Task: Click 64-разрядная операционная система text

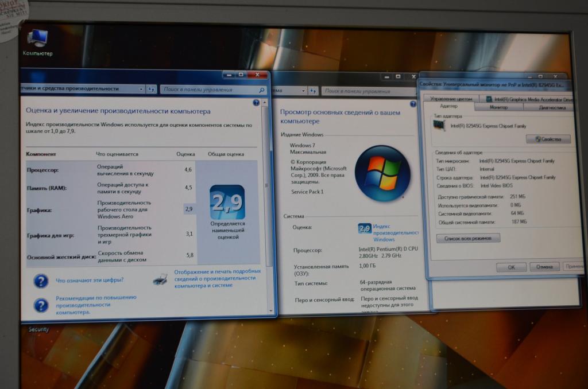Action: 388,285
